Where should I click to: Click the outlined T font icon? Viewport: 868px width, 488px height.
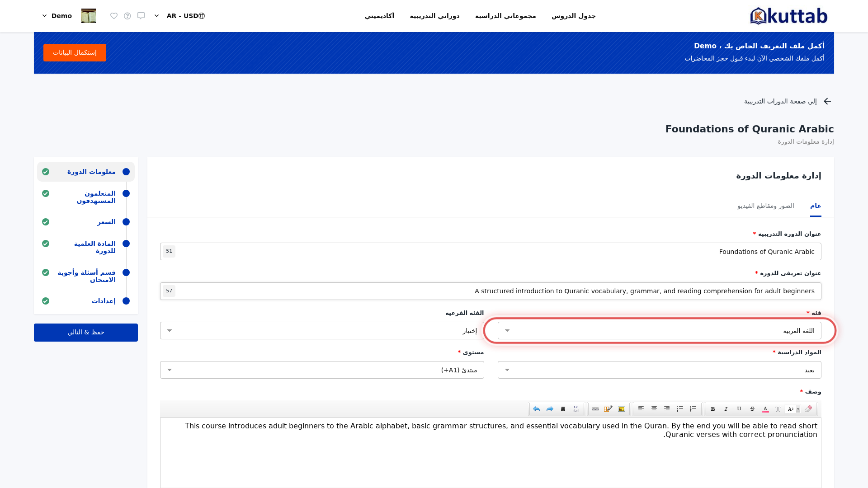pos(778,409)
